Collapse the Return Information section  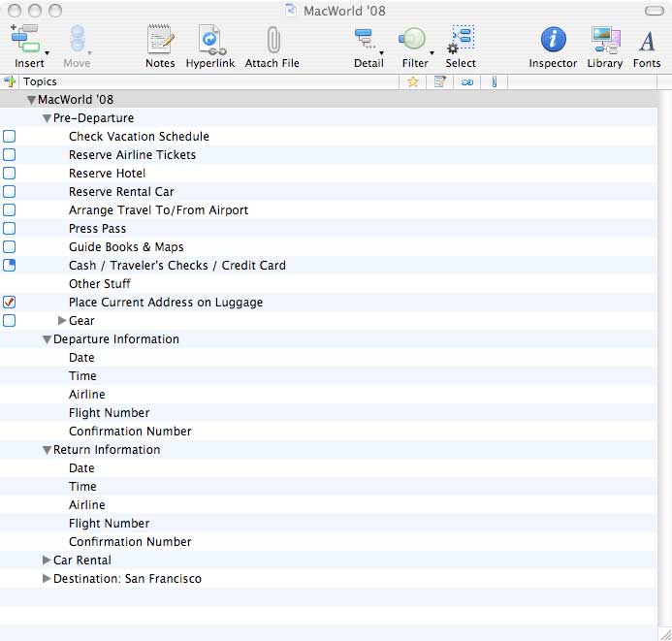point(47,450)
